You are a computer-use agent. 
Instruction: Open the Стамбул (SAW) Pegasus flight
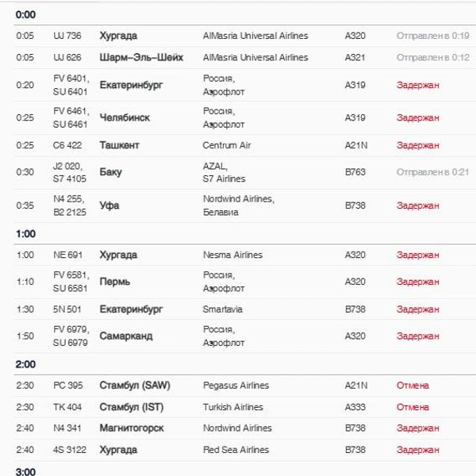[x=244, y=386]
